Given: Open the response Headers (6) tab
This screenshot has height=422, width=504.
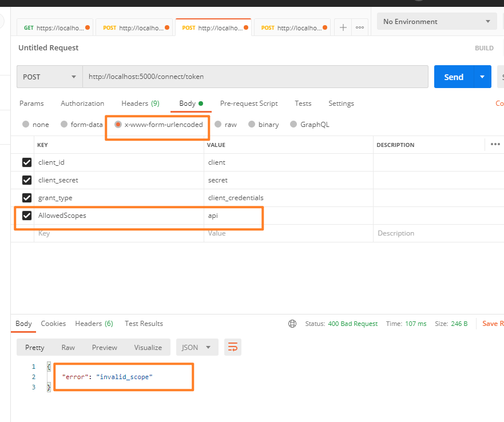Looking at the screenshot, I should click(94, 324).
